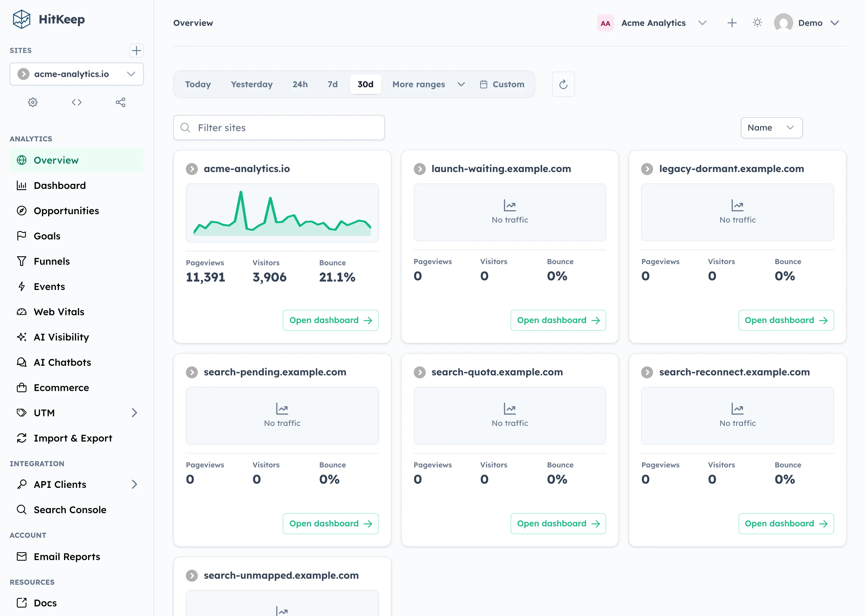
Task: Click the legacy-dormant.example.com card favicon
Action: [647, 169]
